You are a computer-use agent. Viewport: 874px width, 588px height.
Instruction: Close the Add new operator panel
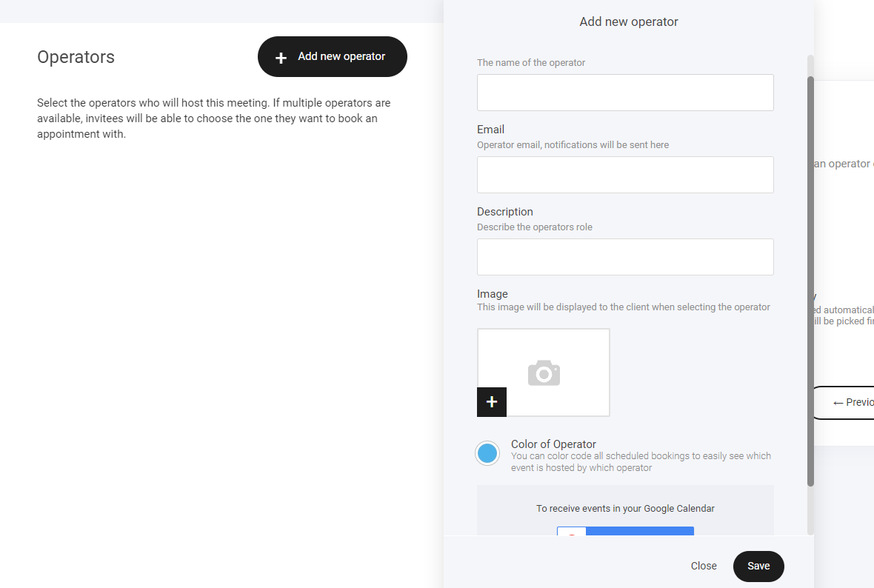(x=704, y=566)
